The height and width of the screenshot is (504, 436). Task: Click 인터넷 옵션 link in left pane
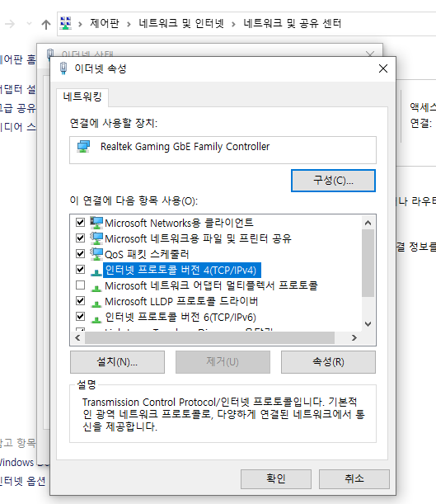[x=22, y=481]
